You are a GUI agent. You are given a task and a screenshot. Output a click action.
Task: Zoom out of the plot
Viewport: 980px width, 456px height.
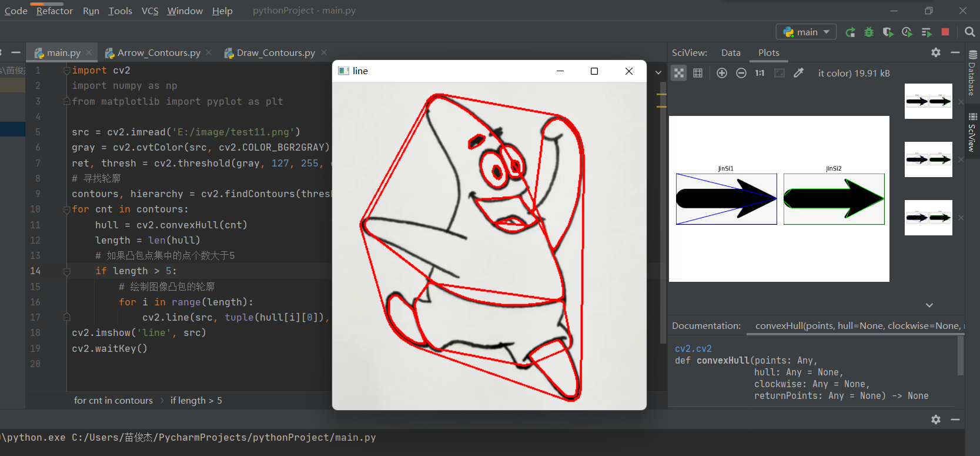click(741, 73)
